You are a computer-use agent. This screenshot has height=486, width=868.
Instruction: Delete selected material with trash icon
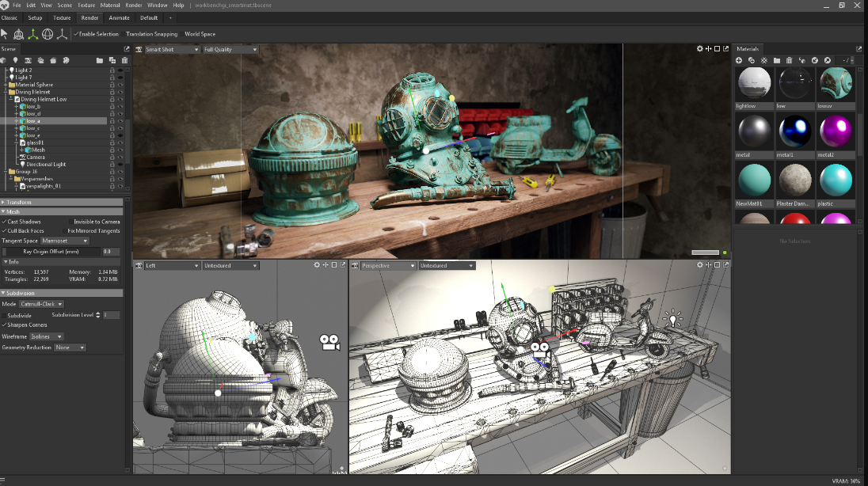tap(790, 60)
